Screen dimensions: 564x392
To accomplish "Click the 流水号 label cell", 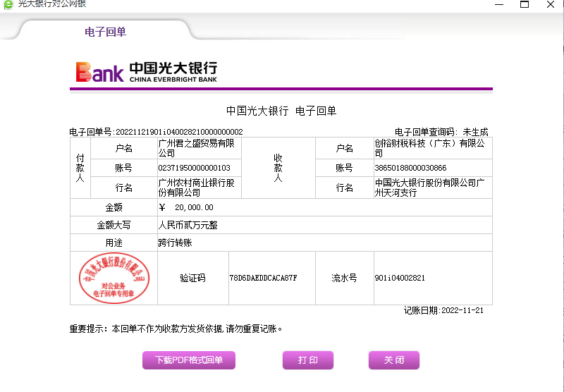I will 344,278.
